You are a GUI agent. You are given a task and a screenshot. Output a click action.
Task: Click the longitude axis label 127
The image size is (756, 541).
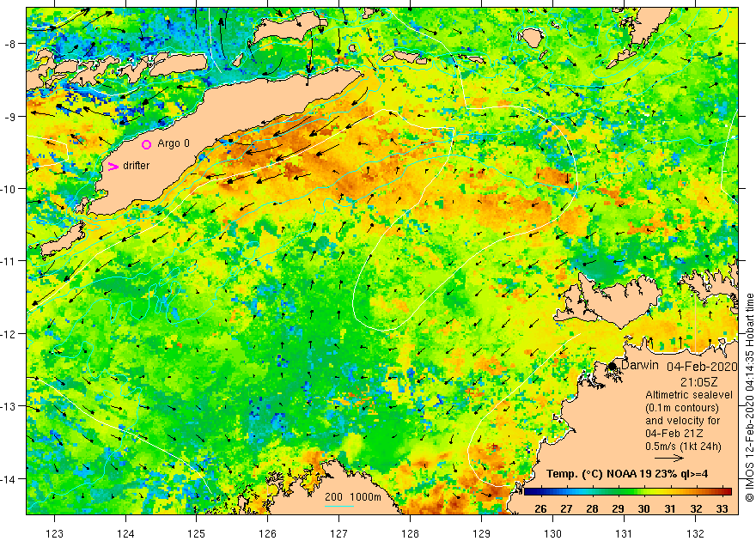[339, 533]
